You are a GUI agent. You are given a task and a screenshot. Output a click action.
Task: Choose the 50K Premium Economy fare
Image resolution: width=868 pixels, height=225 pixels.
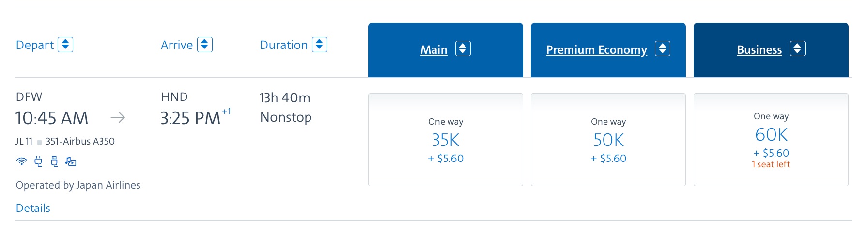tap(608, 140)
